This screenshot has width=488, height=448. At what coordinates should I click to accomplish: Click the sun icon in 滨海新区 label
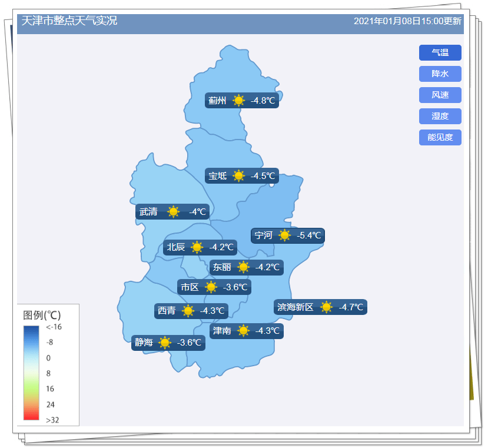tap(326, 307)
